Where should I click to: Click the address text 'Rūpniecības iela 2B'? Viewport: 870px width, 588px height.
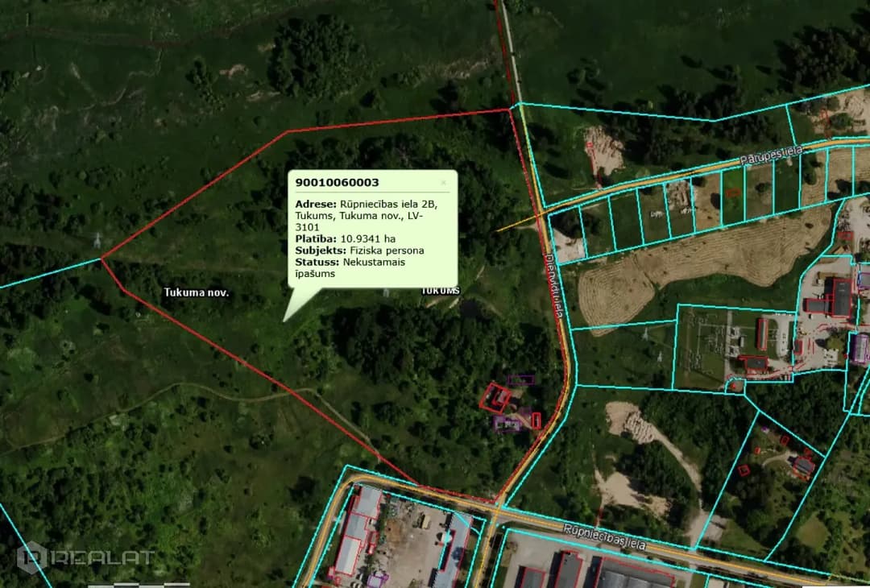388,204
